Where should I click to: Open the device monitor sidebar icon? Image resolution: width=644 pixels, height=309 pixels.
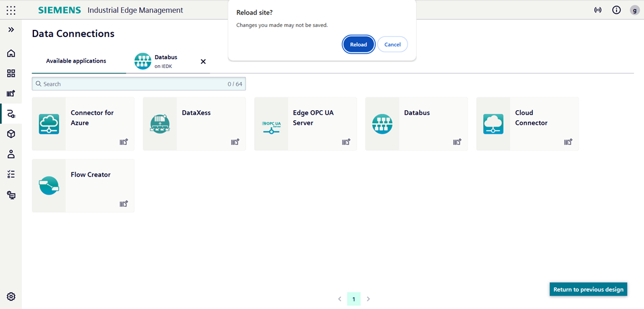(11, 195)
